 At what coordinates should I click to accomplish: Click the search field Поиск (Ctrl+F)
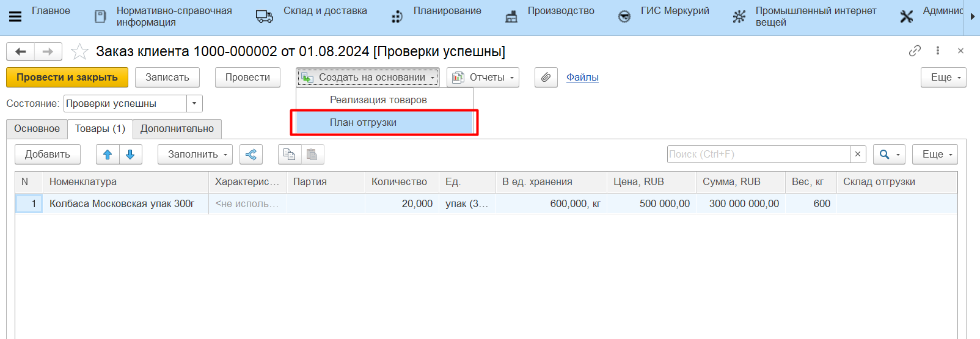coord(758,155)
